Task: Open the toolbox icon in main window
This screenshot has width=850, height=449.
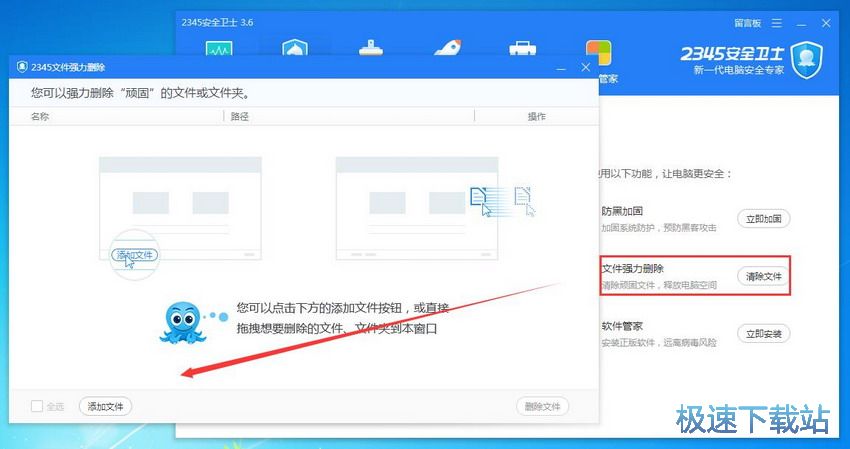Action: (x=523, y=47)
